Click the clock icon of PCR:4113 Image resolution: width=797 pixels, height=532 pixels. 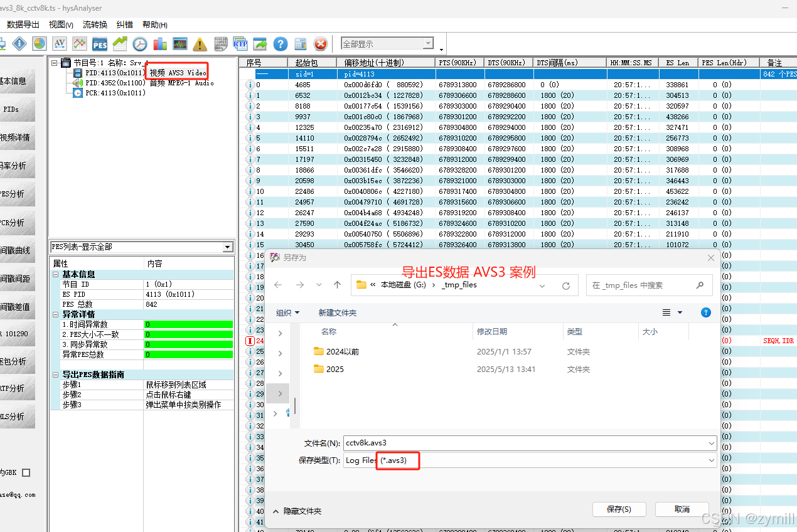[78, 93]
